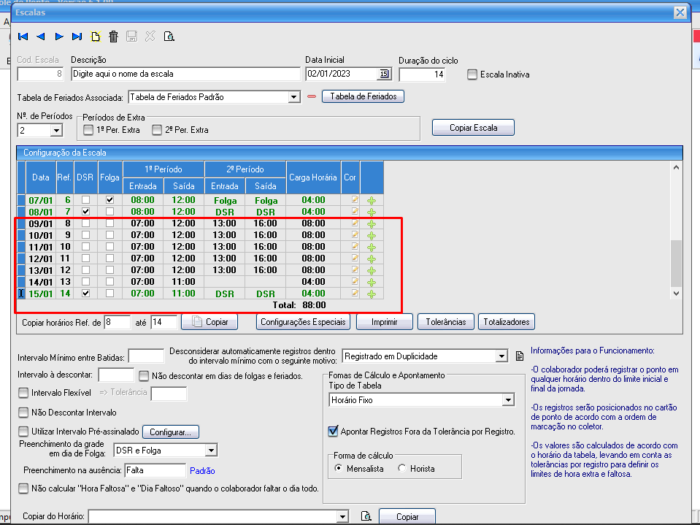
Task: Open Configurações Especiais
Action: click(303, 322)
